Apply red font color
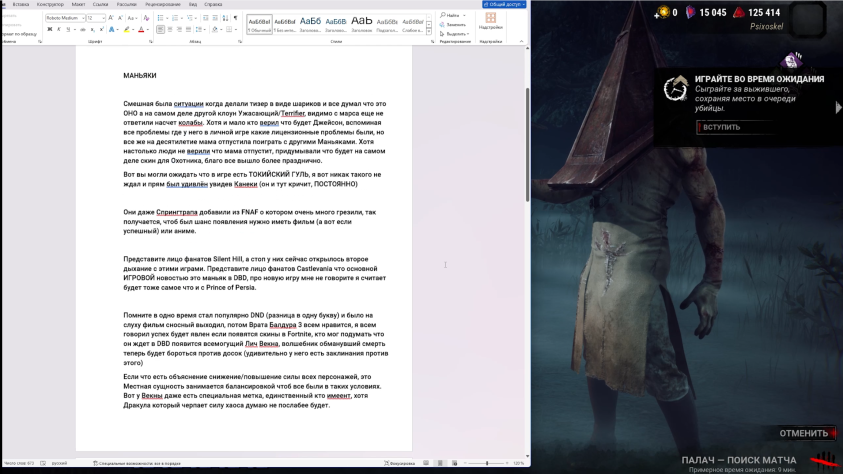This screenshot has width=843, height=474. coord(141,29)
